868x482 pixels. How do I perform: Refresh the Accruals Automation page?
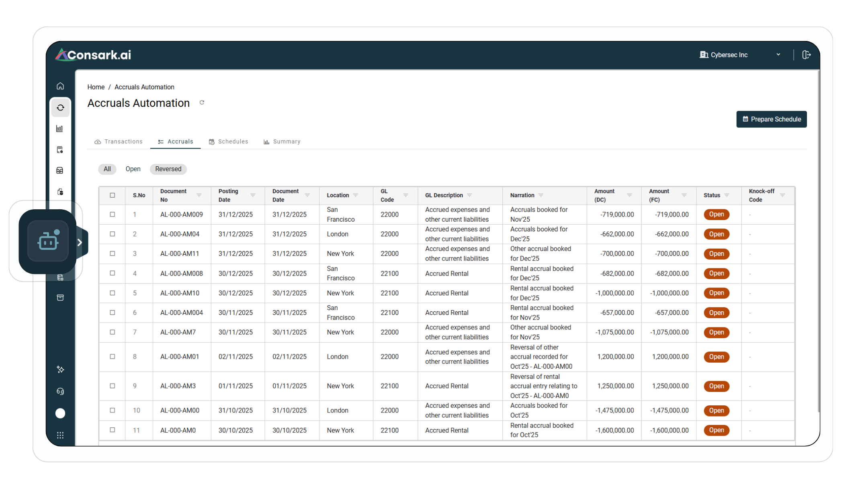coord(202,102)
